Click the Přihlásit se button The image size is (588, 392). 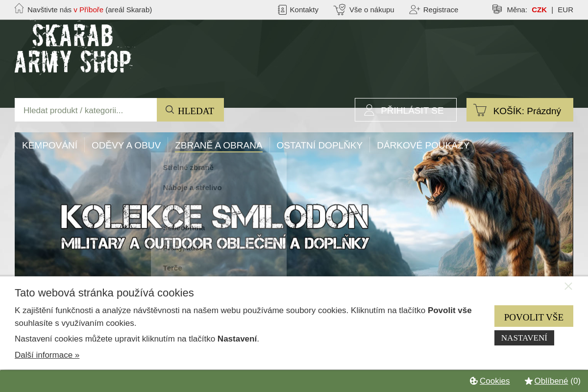pos(406,110)
